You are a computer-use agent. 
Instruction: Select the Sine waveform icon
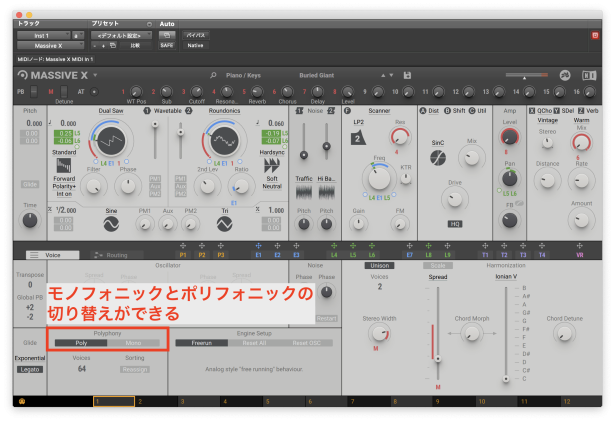point(111,225)
